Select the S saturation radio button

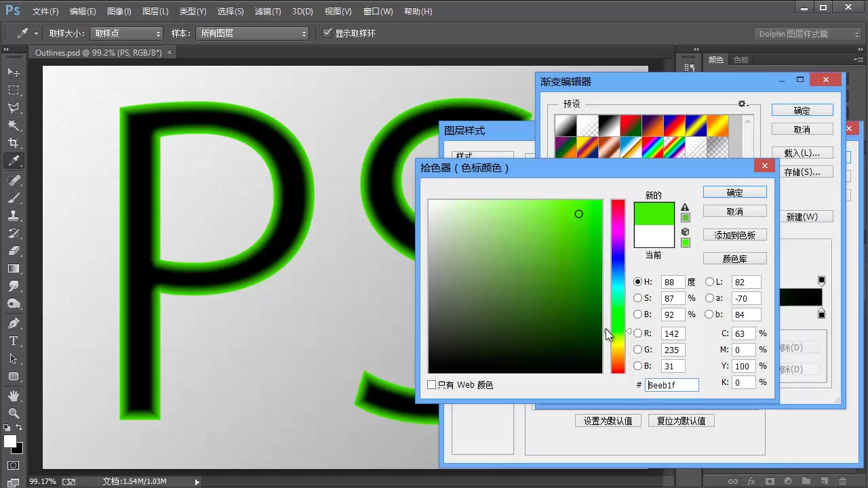pos(637,298)
